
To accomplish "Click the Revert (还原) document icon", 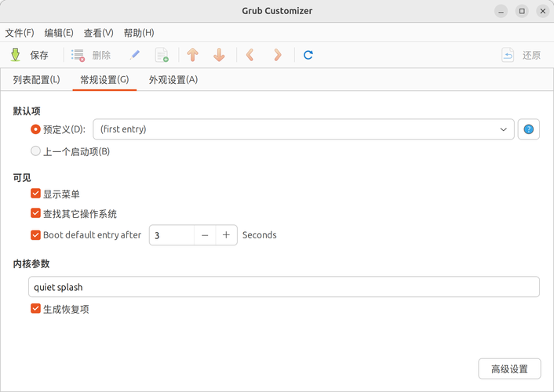I will click(x=508, y=55).
